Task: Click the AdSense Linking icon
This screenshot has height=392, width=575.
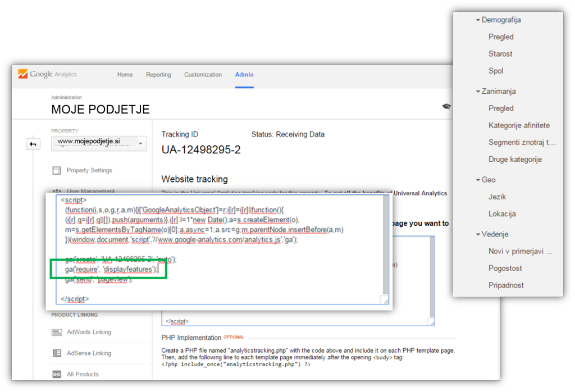Action: point(57,353)
